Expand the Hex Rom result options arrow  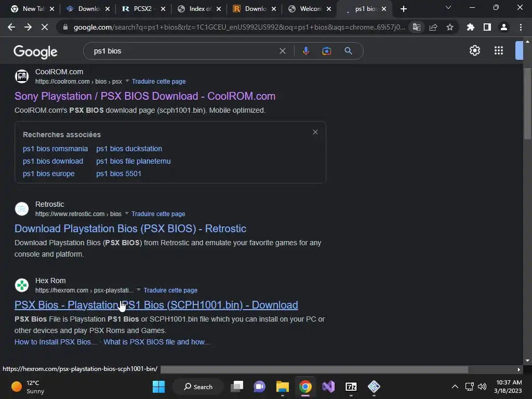click(138, 289)
